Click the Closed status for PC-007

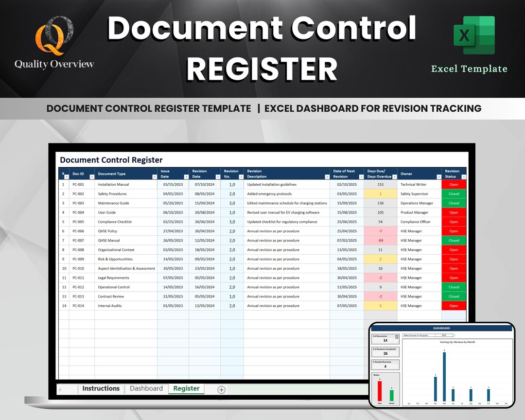[x=454, y=240]
